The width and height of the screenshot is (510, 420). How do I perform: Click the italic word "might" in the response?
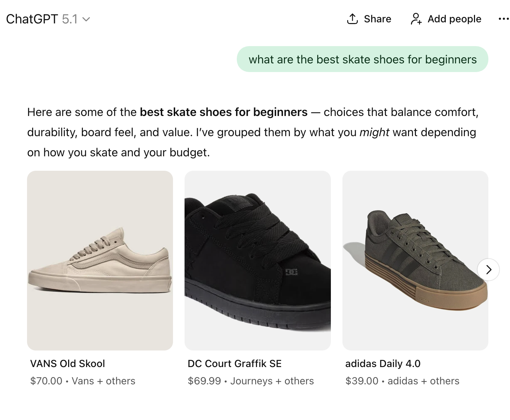374,132
